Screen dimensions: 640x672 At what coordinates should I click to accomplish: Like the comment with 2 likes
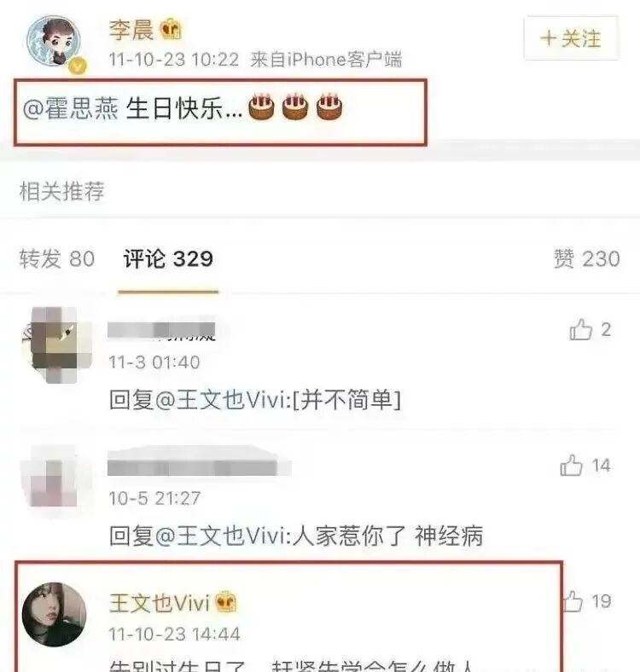[581, 329]
